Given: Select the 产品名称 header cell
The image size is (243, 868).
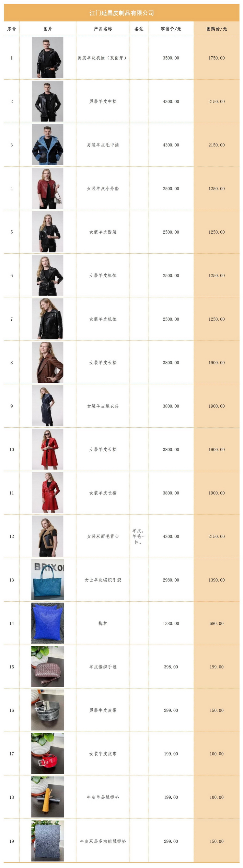Looking at the screenshot, I should click(x=103, y=29).
